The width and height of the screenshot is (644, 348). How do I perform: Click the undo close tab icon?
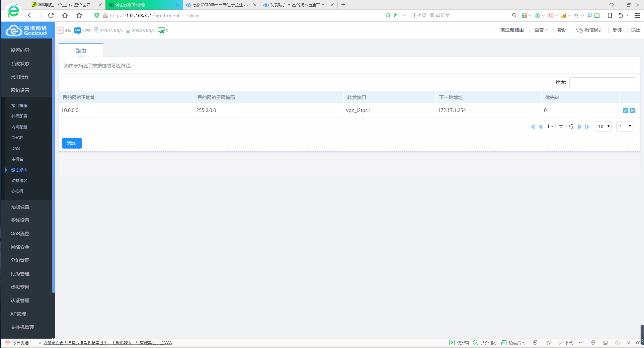coord(621,15)
